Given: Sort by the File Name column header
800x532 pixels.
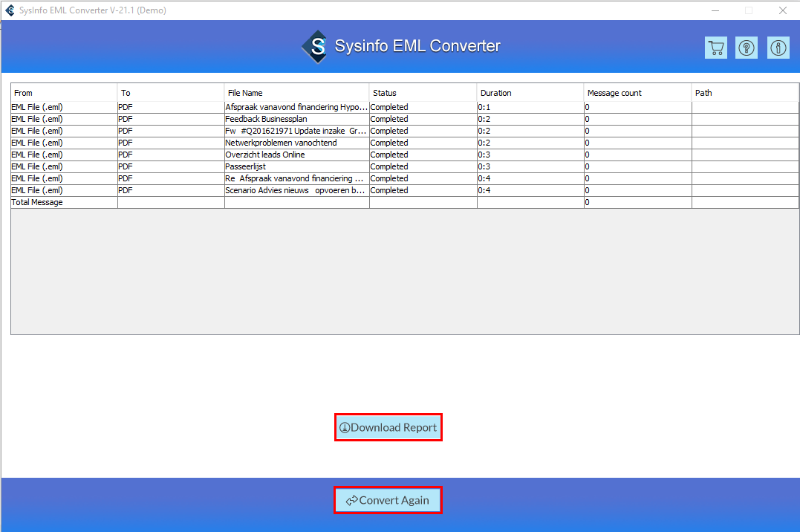Looking at the screenshot, I should coord(296,93).
